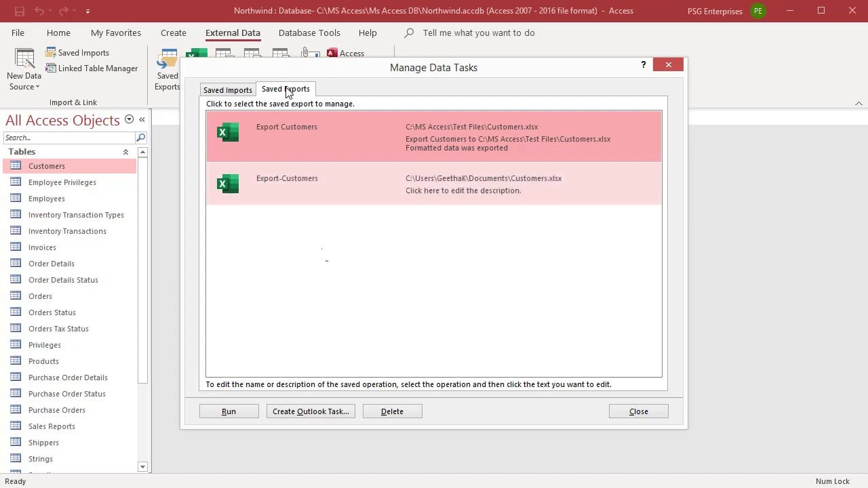
Task: Click the dialog Help question mark
Action: [x=644, y=64]
